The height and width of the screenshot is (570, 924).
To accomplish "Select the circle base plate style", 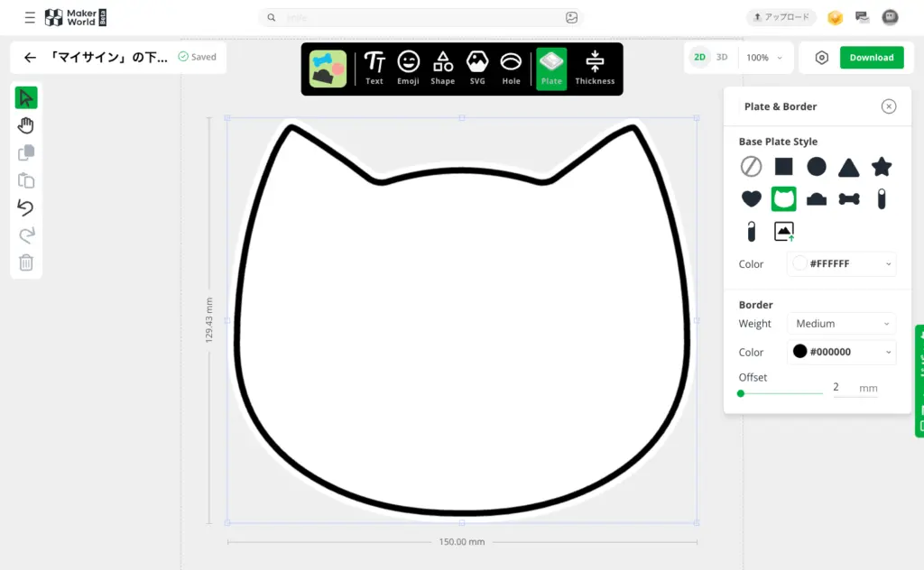I will (x=816, y=167).
